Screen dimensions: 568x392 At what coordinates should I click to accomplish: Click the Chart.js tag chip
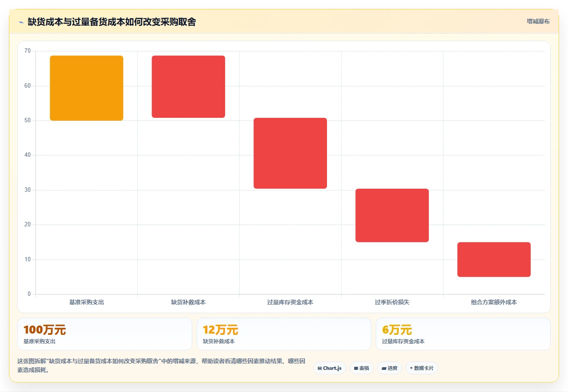[330, 368]
